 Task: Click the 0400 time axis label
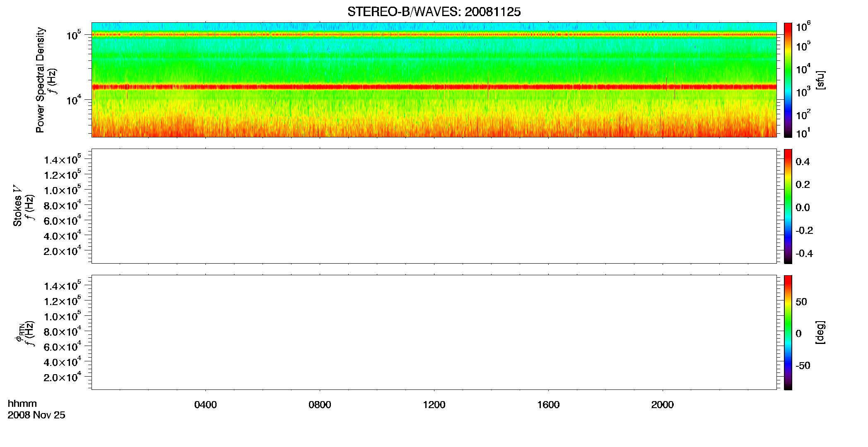[x=205, y=405]
